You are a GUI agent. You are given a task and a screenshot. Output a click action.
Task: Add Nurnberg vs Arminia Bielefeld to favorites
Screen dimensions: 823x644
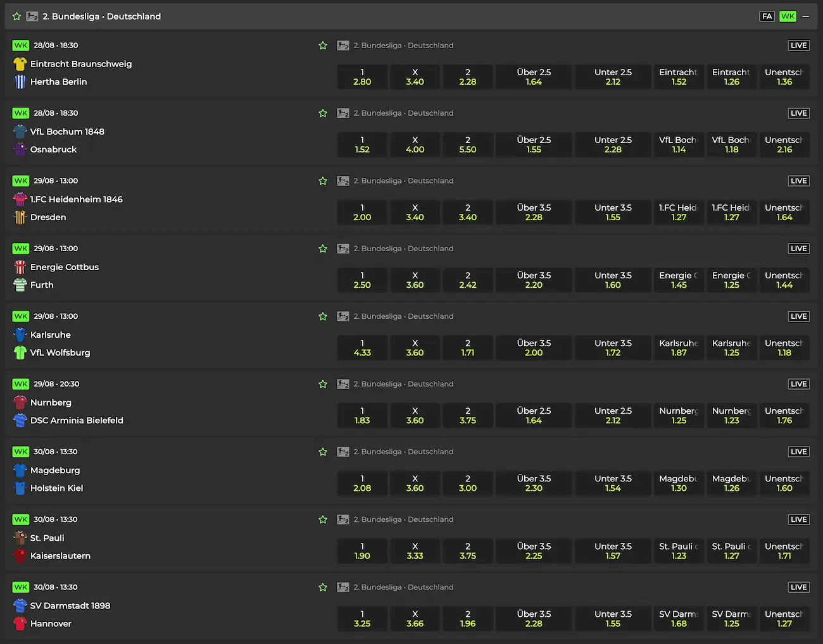pyautogui.click(x=323, y=384)
